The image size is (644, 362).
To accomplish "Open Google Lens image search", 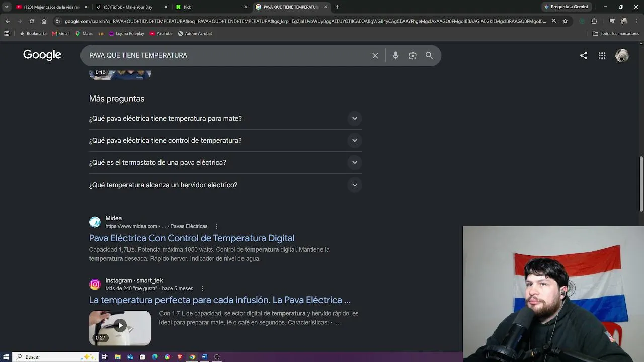I will pos(413,56).
